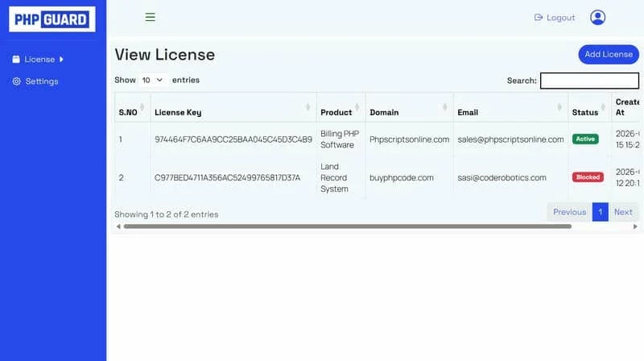Select License menu item in sidebar

point(38,59)
